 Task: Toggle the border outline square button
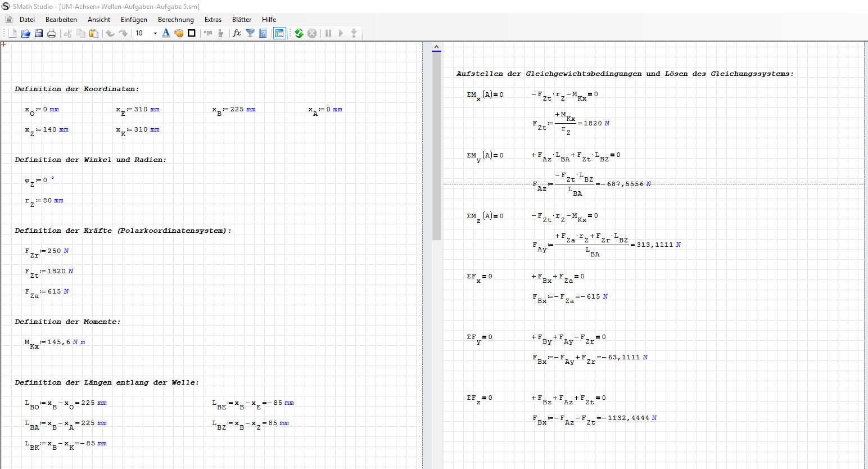pyautogui.click(x=192, y=33)
